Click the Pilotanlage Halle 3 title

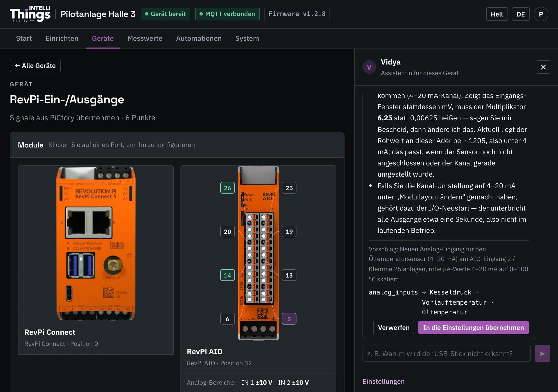98,14
